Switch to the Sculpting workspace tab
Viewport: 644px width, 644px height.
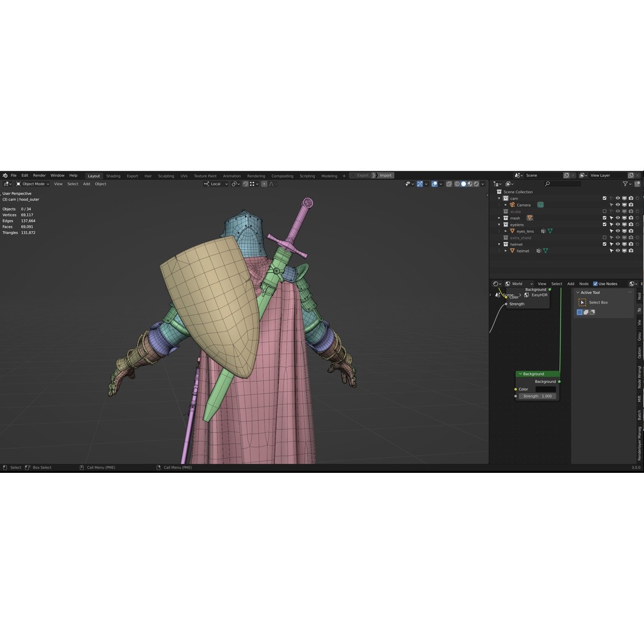pyautogui.click(x=166, y=176)
